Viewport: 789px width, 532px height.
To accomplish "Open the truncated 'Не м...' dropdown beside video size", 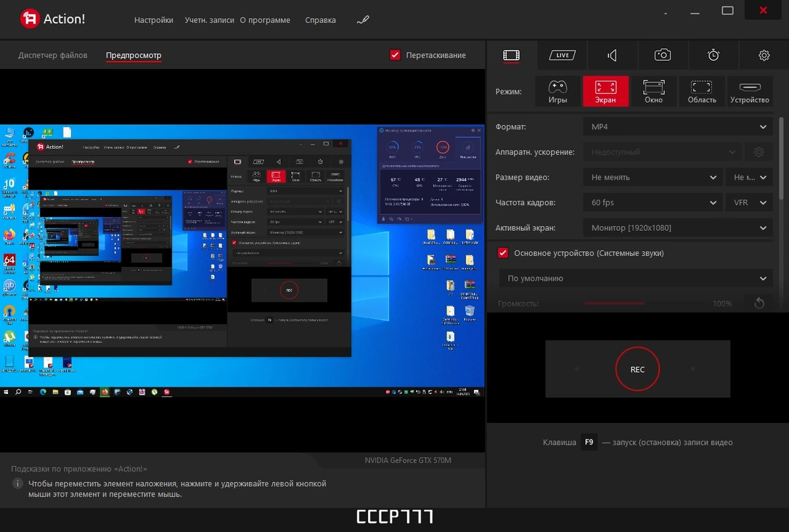I will (x=749, y=178).
